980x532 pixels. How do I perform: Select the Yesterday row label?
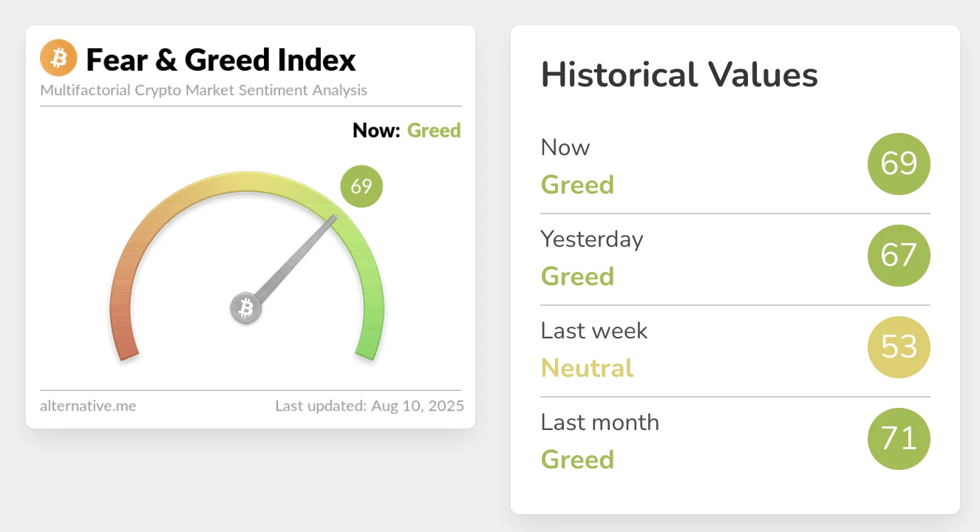tap(592, 239)
